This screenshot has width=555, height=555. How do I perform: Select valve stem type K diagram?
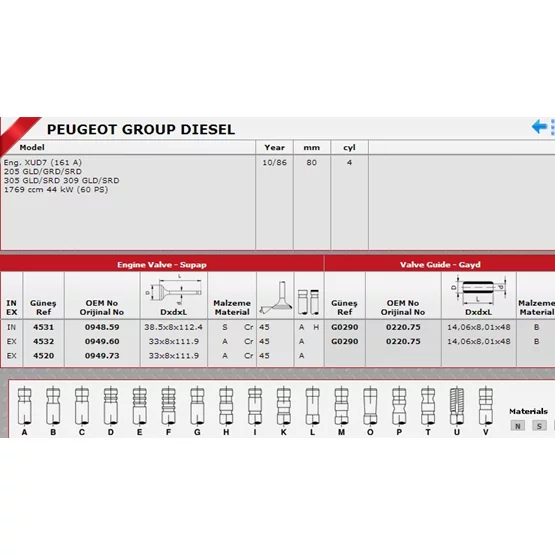coord(284,406)
